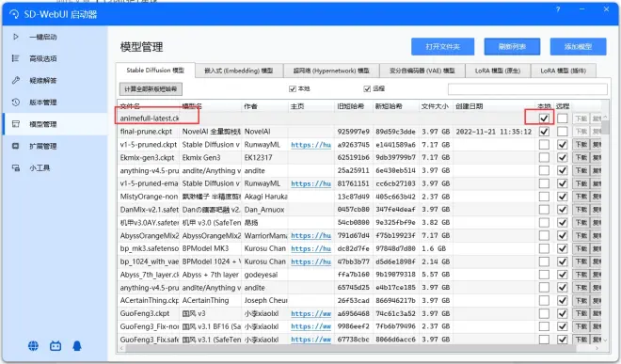Open 高级选项 advanced options in sidebar

[x=42, y=58]
